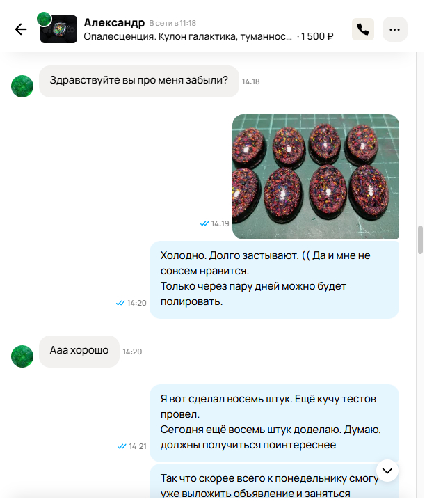Viewport: 434px width, 504px height.
Task: Open listing title 'Опалесценция. Кулон галактика'
Action: tap(188, 37)
